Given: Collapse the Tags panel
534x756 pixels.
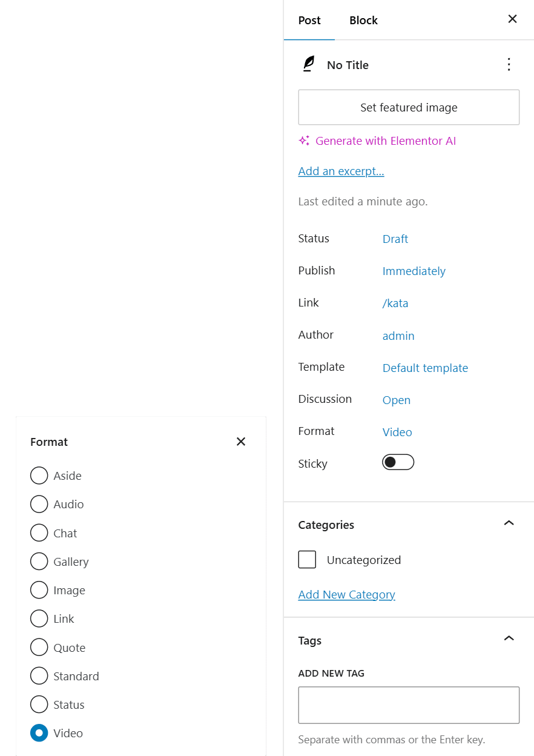Looking at the screenshot, I should tap(509, 640).
